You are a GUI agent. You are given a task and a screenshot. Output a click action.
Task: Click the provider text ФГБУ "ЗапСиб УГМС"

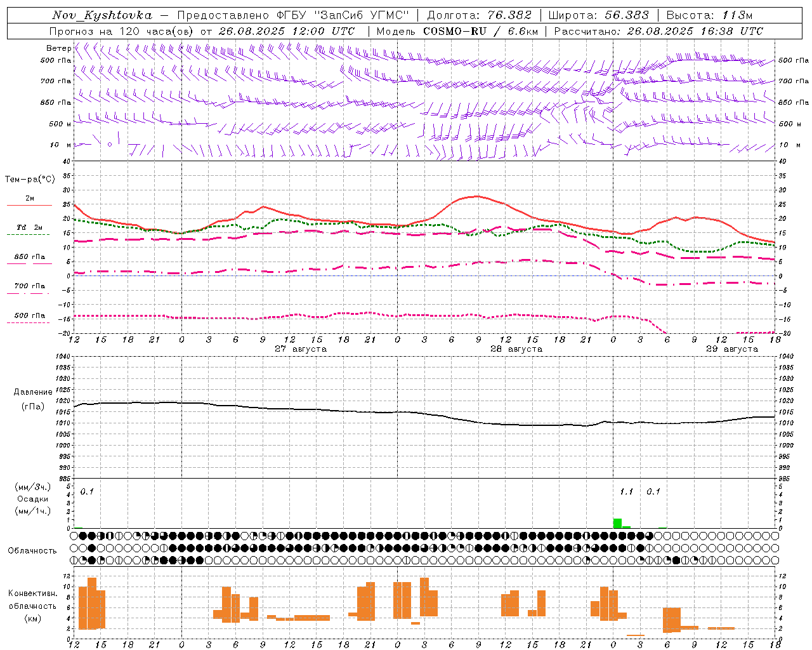pyautogui.click(x=343, y=15)
